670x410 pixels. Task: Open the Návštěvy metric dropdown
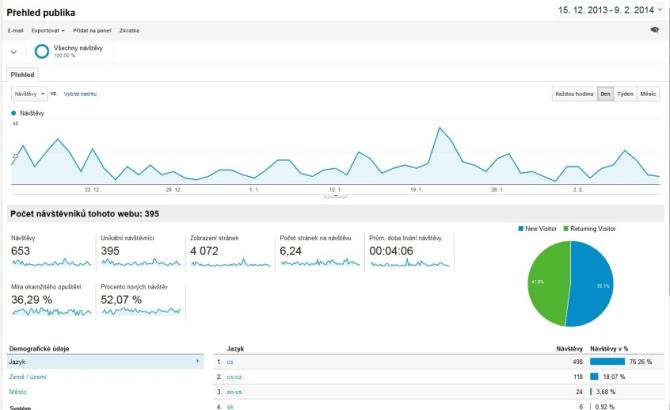pyautogui.click(x=28, y=93)
